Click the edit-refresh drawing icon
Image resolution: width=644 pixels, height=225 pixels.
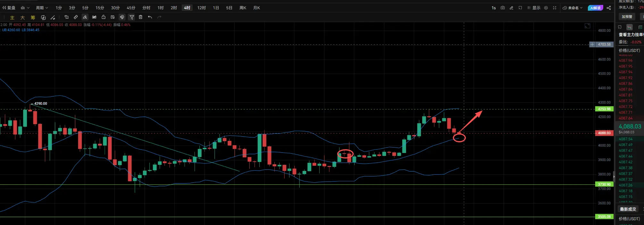tap(43, 18)
